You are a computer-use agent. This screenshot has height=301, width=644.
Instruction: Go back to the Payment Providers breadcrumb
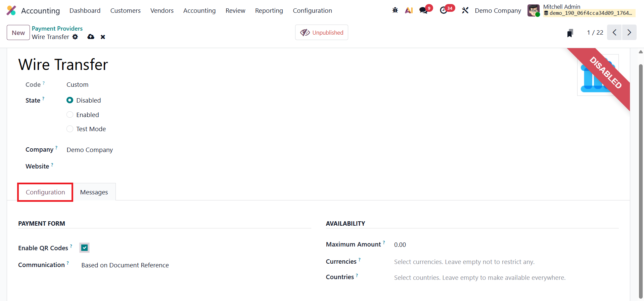pyautogui.click(x=57, y=29)
